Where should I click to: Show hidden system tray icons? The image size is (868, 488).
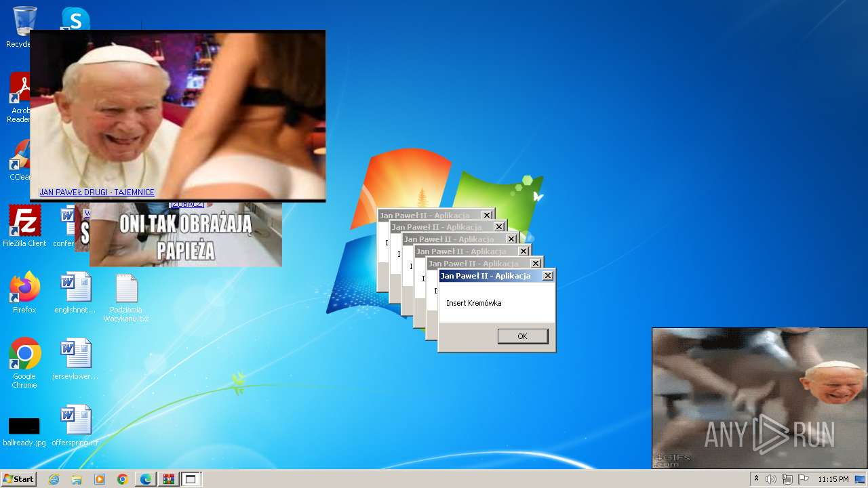coord(757,479)
